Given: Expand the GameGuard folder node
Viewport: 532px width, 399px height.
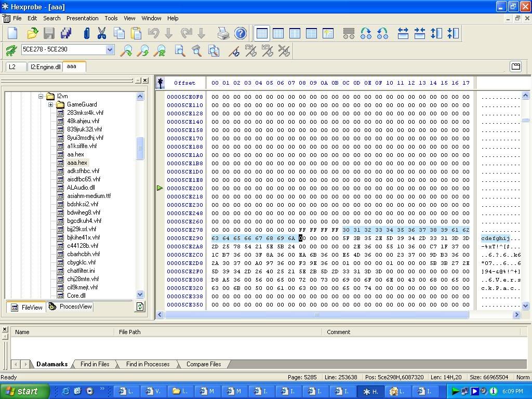Looking at the screenshot, I should [51, 104].
